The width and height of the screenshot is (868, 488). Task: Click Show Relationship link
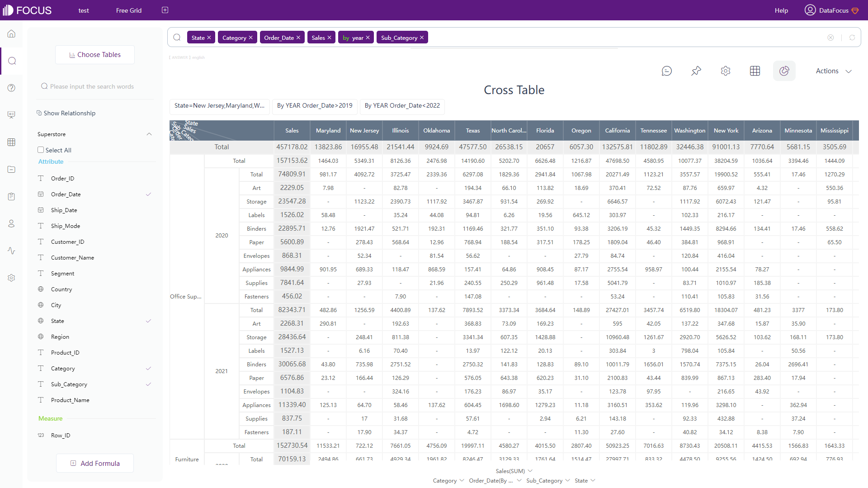tap(66, 113)
